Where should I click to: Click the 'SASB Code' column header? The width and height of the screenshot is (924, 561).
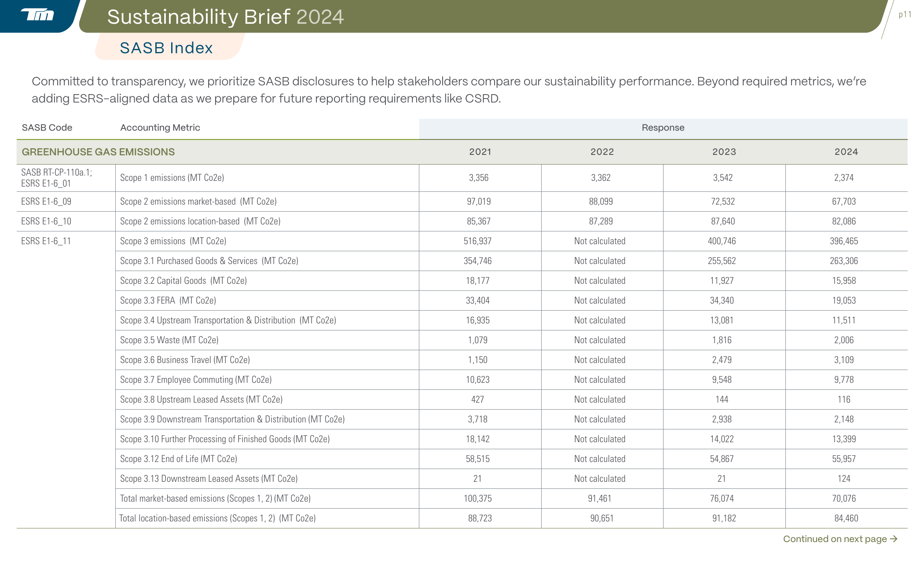(x=47, y=128)
